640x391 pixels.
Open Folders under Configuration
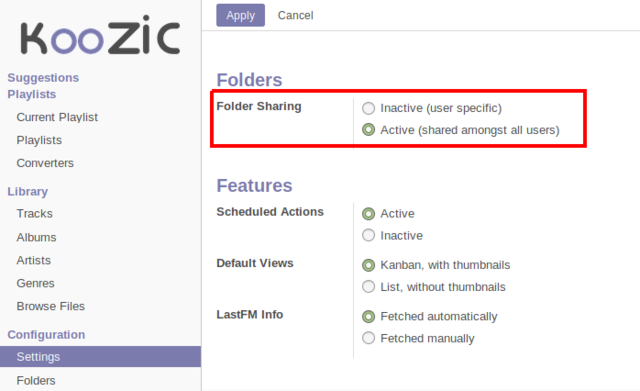pyautogui.click(x=36, y=380)
